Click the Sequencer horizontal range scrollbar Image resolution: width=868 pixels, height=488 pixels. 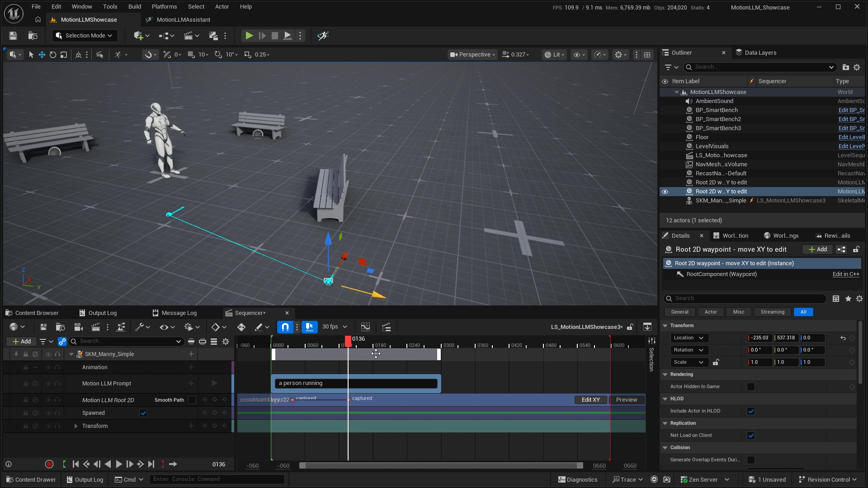[x=441, y=466]
